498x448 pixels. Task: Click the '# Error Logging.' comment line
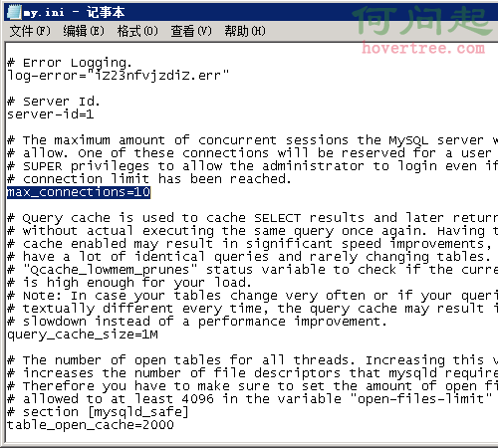[70, 63]
